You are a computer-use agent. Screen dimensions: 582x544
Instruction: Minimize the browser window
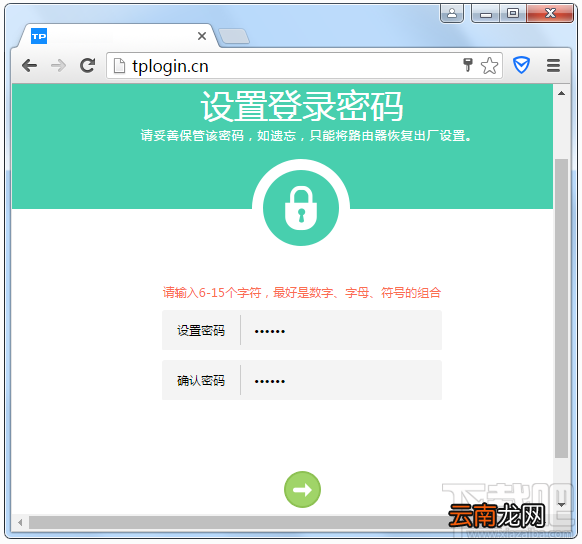click(485, 14)
